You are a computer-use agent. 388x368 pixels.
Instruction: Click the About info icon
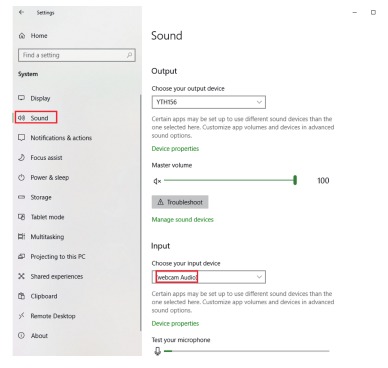click(x=22, y=335)
